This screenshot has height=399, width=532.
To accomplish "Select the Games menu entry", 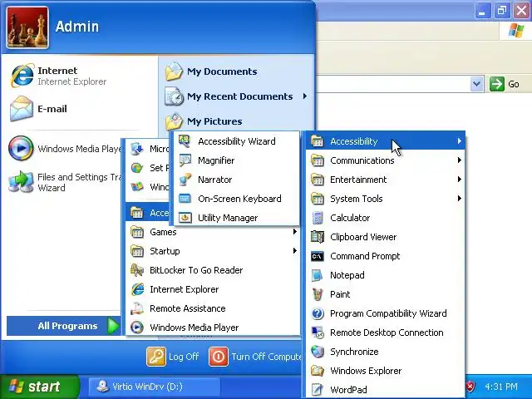I will (x=213, y=232).
